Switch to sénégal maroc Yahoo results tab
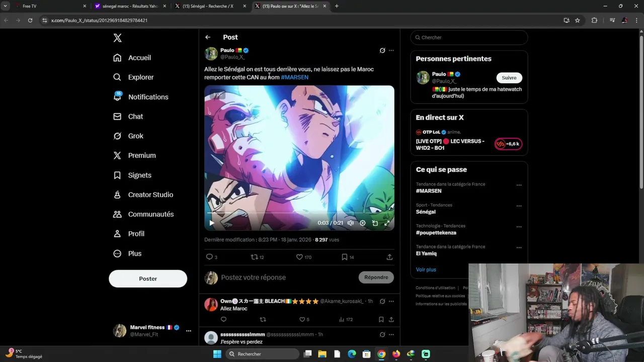 [130, 6]
